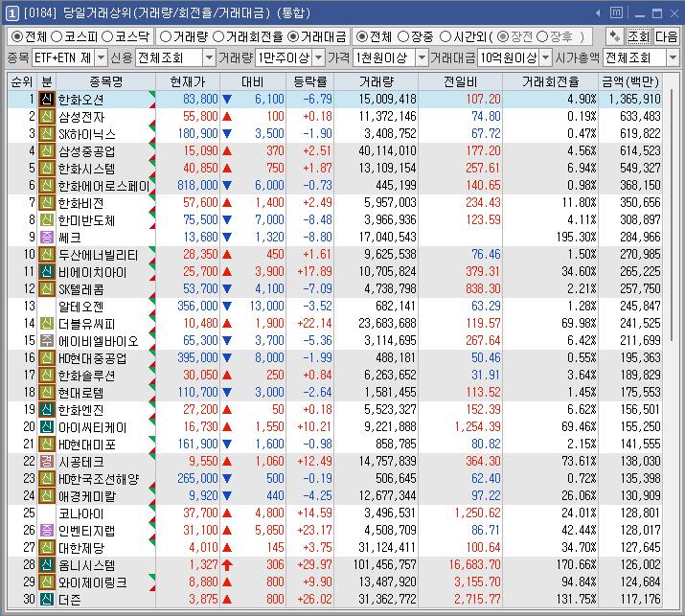685x616 pixels.
Task: Click the 전일비 column header
Action: (461, 81)
